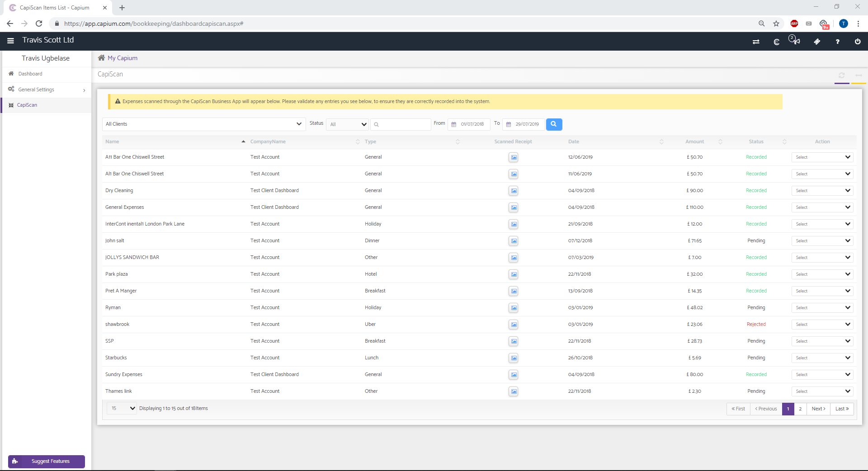
Task: View scanned receipt for JOLLYS SANDWICH BAR
Action: click(x=514, y=258)
